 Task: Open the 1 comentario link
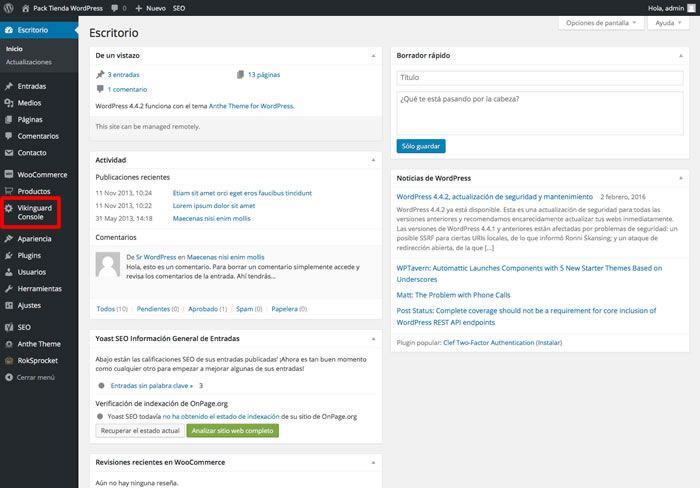[127, 89]
